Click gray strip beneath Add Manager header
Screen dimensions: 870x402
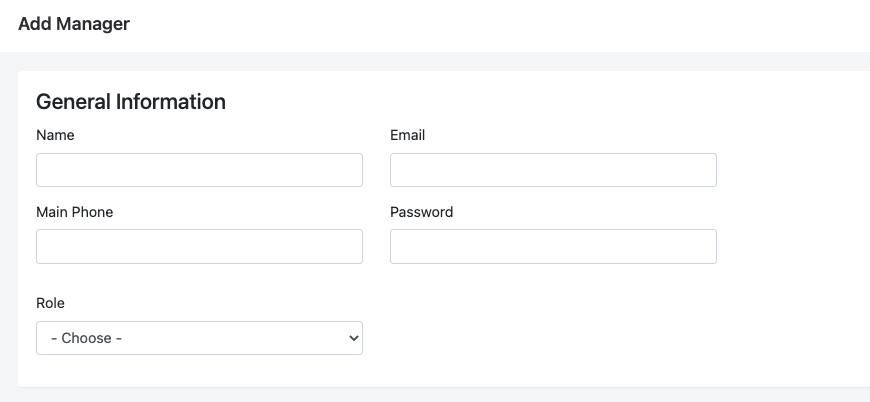coord(435,61)
